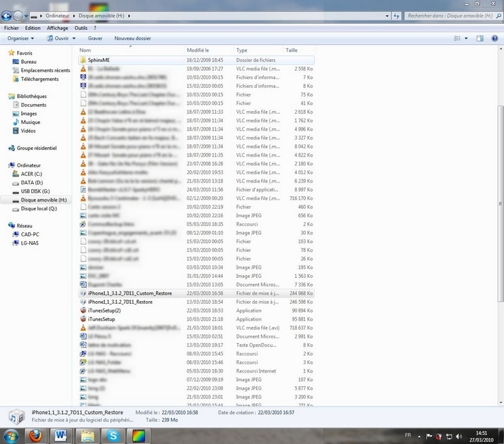
Task: Go back with the blue Back arrow
Action: coord(6,16)
